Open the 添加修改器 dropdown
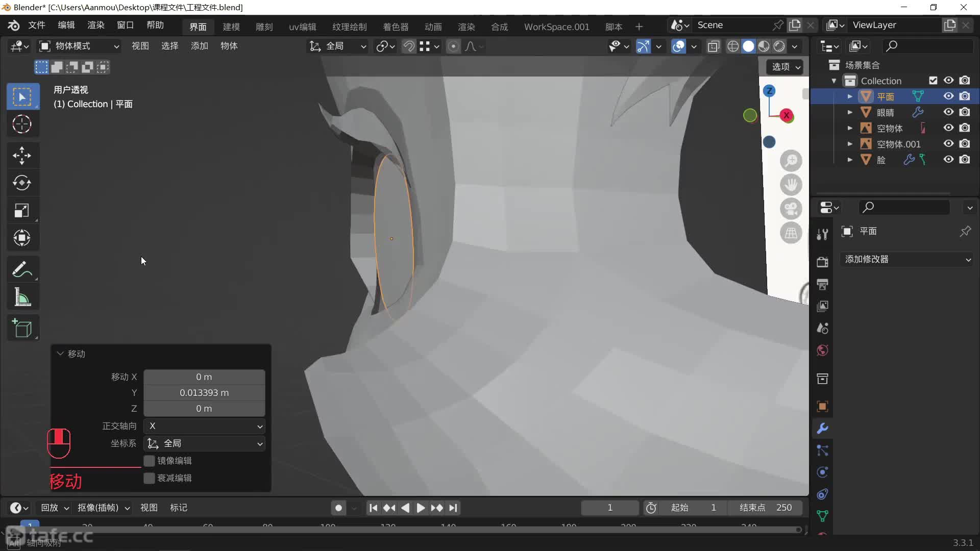 coord(908,259)
